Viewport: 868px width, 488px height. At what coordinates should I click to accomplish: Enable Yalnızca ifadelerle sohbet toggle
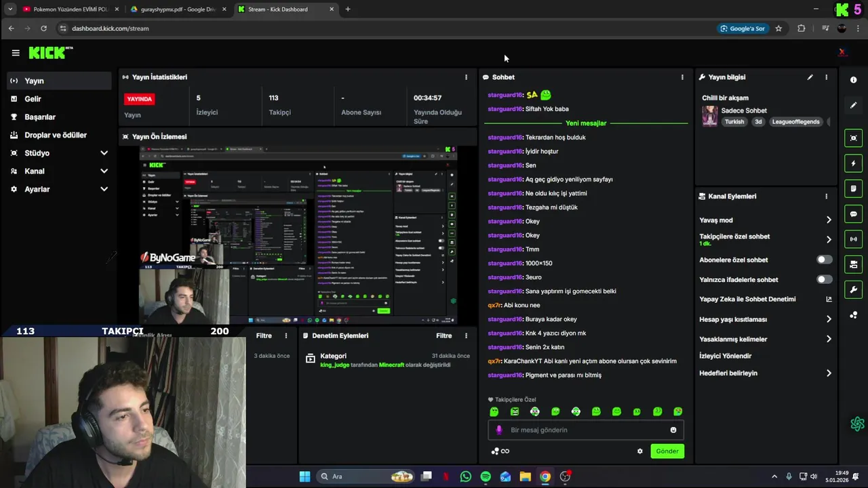pos(824,279)
